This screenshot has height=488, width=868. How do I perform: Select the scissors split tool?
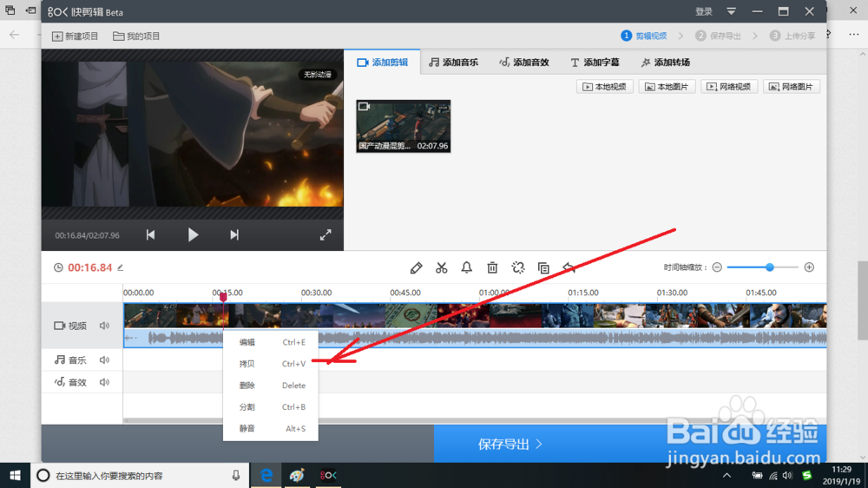[x=441, y=268]
